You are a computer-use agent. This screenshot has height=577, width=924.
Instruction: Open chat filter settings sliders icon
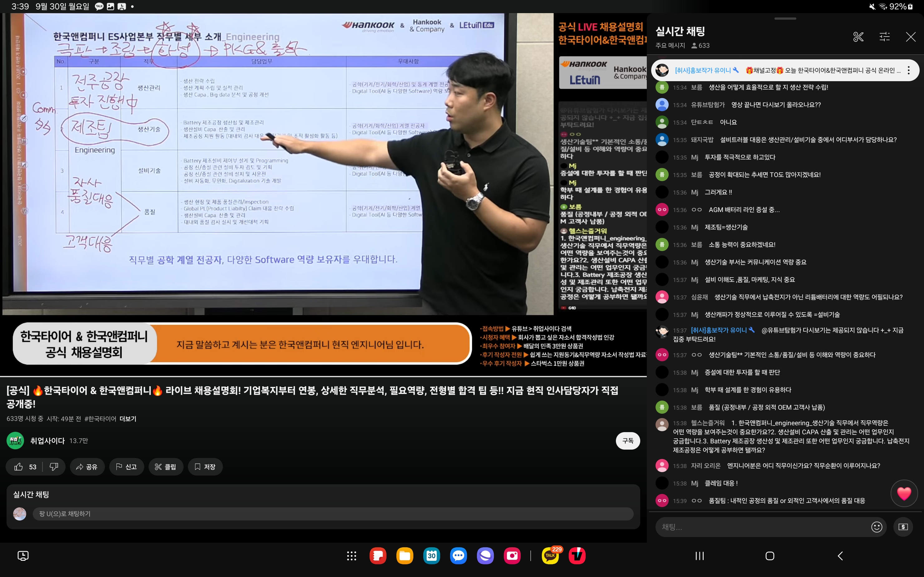(x=884, y=37)
